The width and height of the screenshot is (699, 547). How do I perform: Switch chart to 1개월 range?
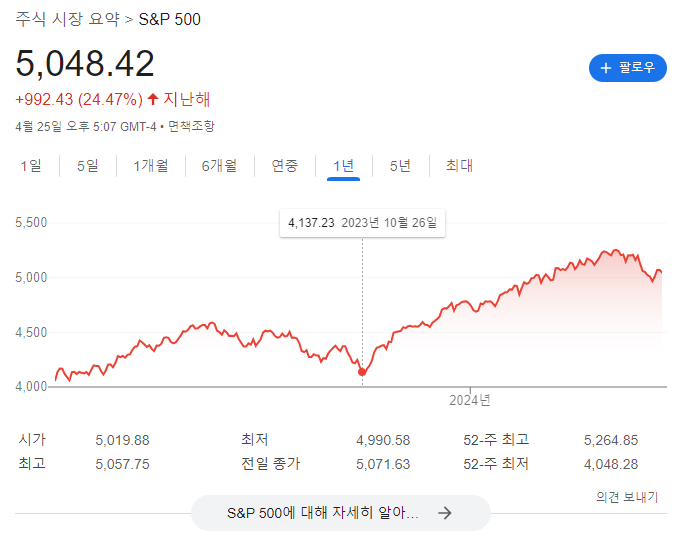tap(151, 166)
